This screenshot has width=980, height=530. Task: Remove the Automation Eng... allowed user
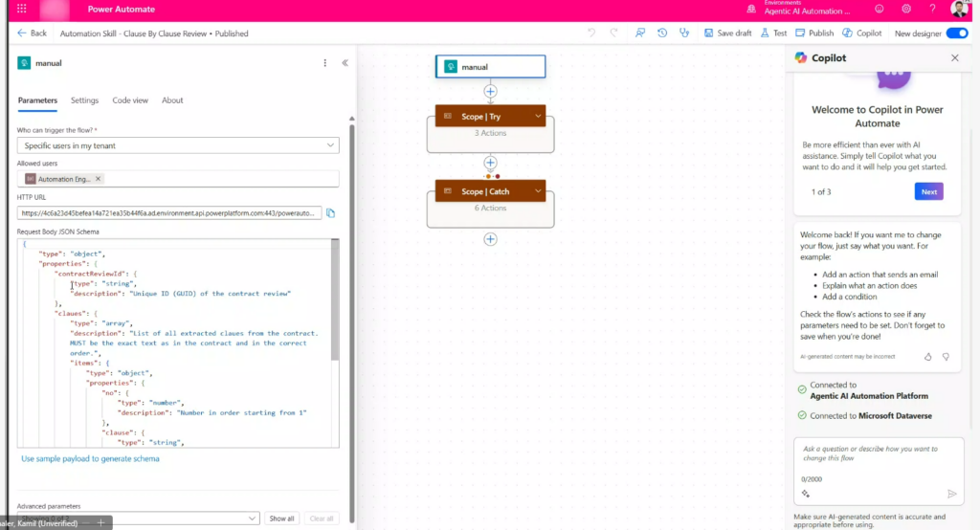point(99,179)
